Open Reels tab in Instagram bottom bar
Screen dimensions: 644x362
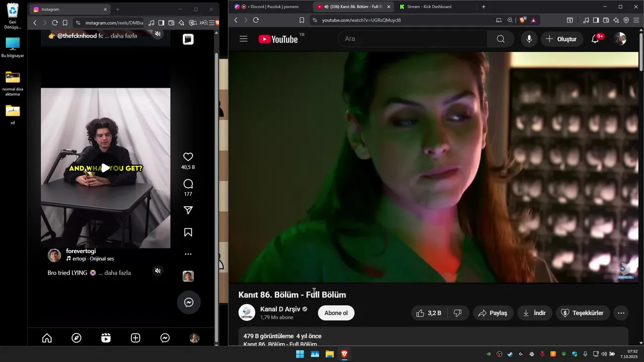[x=106, y=338]
